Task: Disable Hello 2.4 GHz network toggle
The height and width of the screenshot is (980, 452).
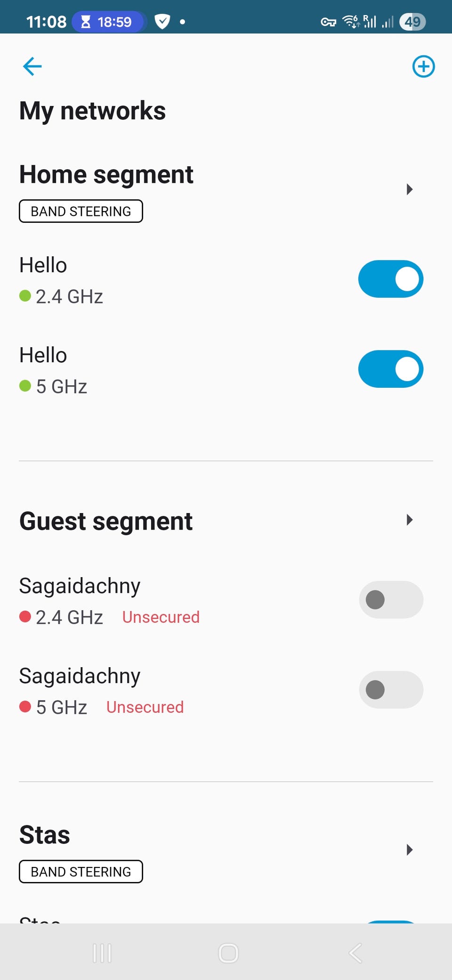Action: [390, 279]
